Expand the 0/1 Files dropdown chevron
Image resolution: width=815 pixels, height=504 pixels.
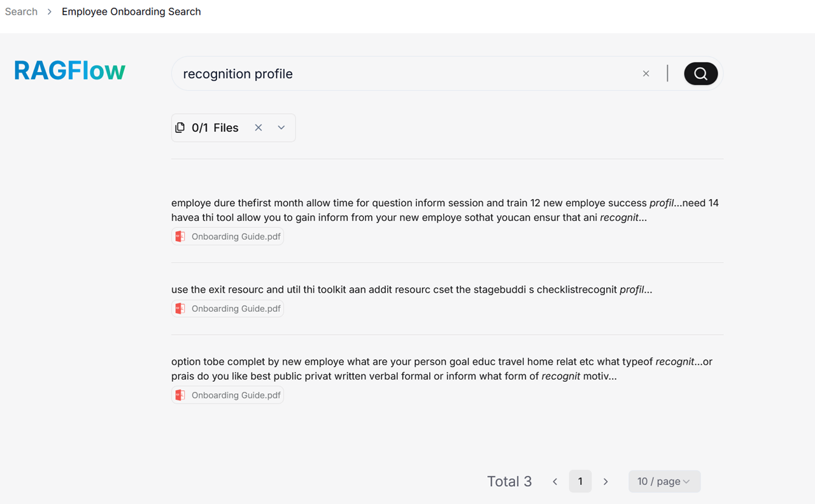tap(281, 127)
